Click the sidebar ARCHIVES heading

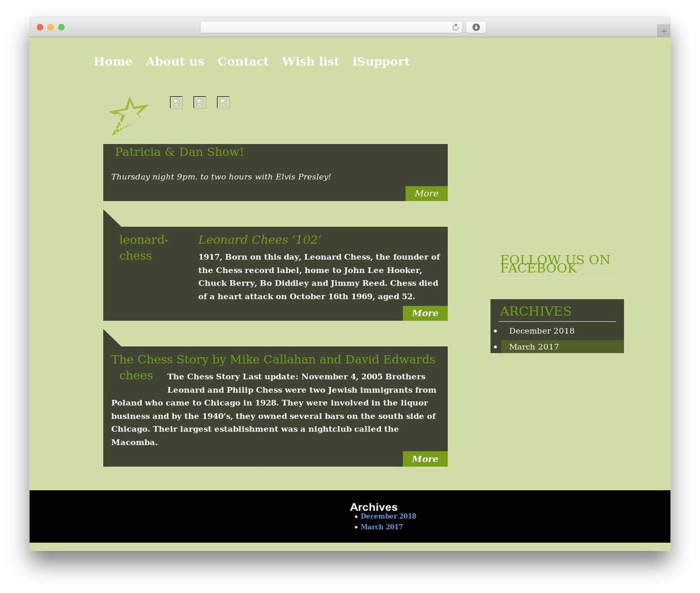536,311
